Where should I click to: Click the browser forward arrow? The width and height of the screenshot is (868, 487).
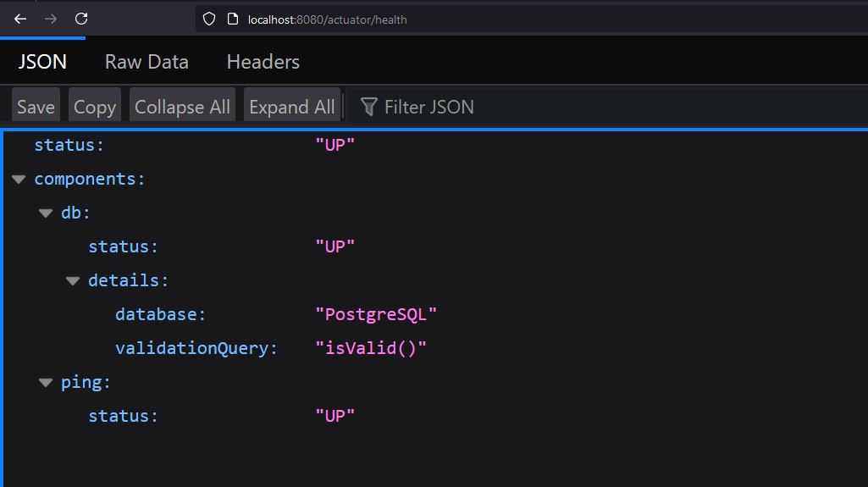point(51,19)
